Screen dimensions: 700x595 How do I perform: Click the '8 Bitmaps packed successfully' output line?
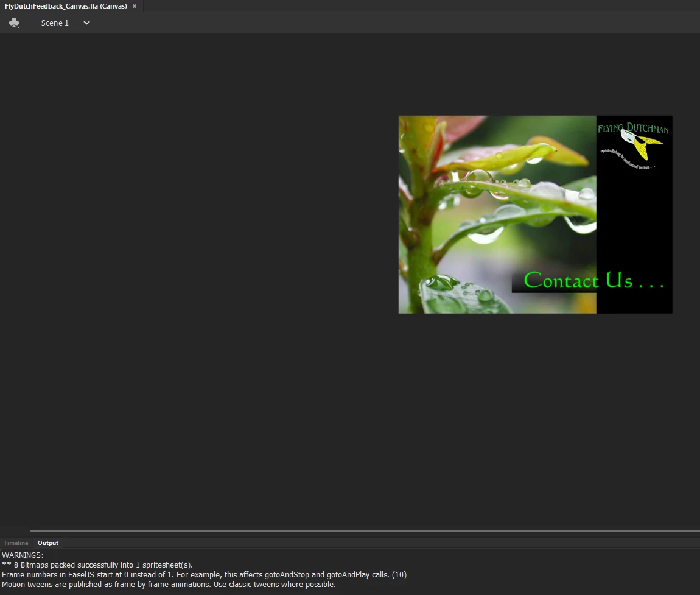pos(97,565)
